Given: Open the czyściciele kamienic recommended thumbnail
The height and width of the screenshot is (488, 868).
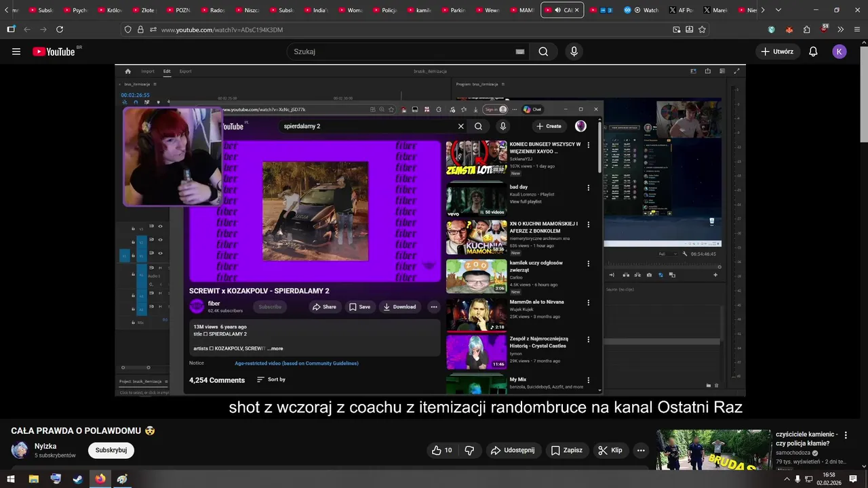Looking at the screenshot, I should (713, 449).
